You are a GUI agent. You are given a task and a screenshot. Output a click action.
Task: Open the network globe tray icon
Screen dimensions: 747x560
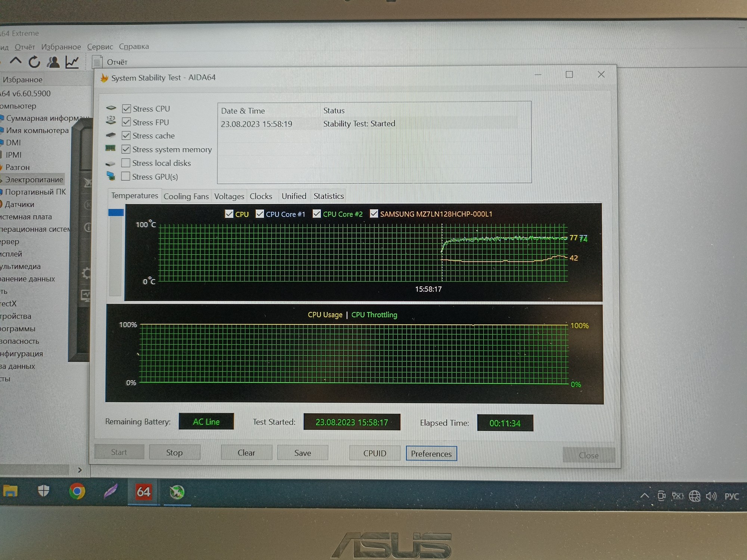pos(694,496)
